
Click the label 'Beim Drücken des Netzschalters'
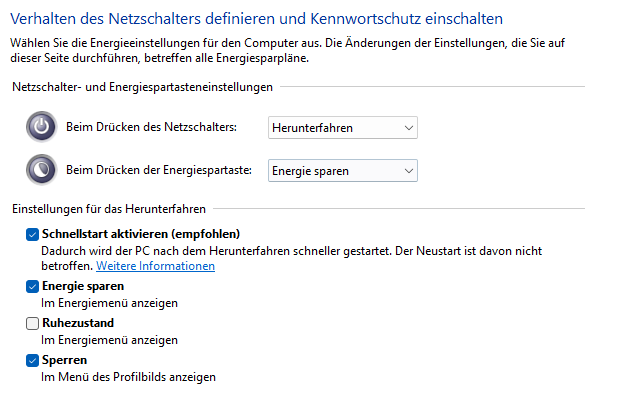tap(151, 127)
